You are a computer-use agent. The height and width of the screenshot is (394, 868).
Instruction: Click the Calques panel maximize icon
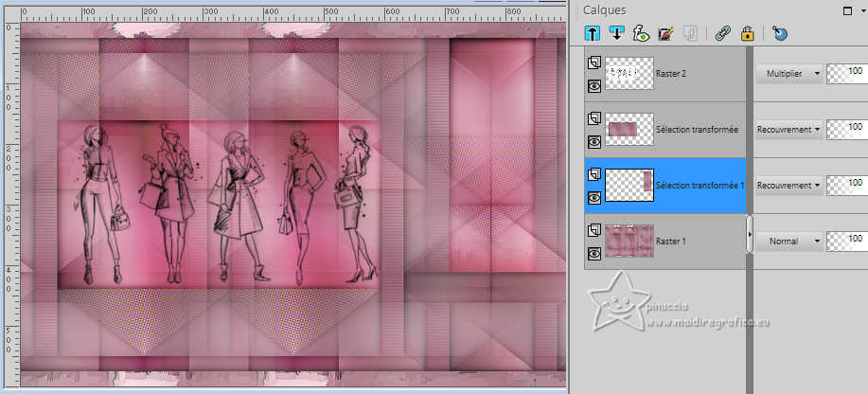coord(847,10)
